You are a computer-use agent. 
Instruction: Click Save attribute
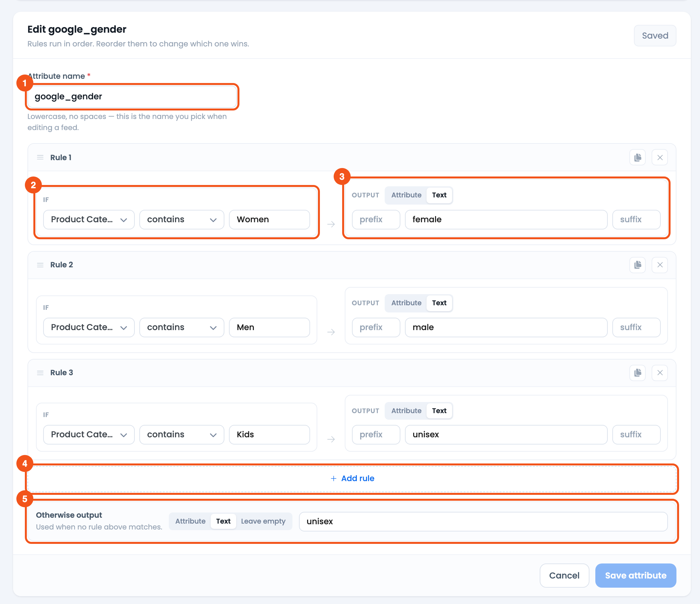[x=636, y=575]
